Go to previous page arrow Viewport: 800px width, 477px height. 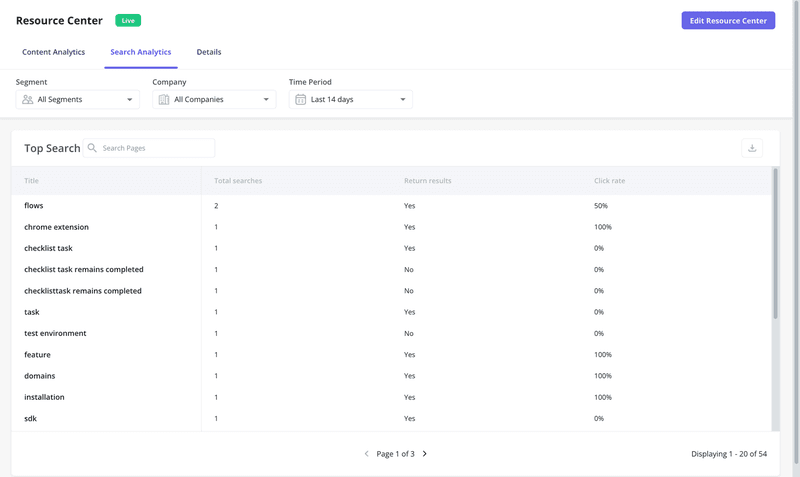366,454
